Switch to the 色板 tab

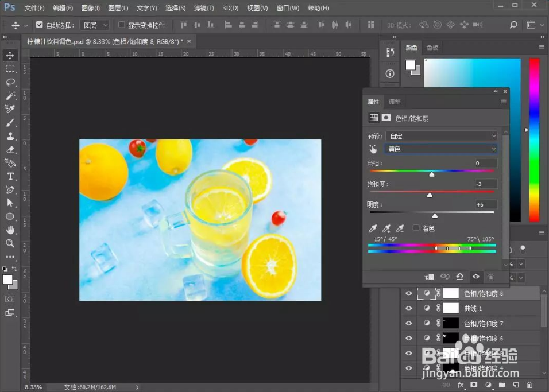coord(432,47)
